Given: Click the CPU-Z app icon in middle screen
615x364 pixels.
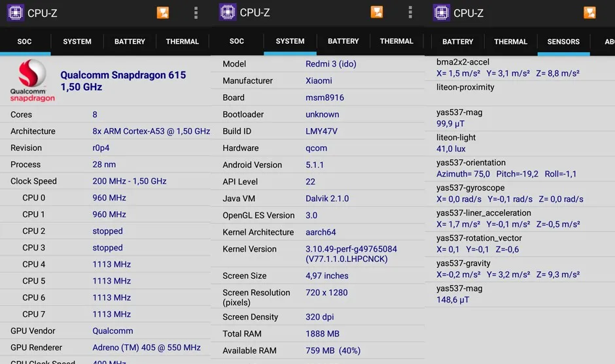Looking at the screenshot, I should coord(228,12).
